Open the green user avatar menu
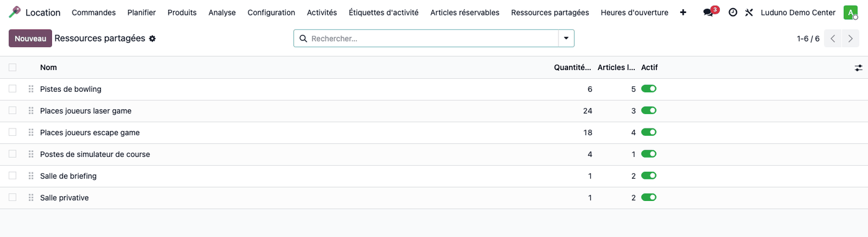Viewport: 868px width, 237px height. (851, 12)
